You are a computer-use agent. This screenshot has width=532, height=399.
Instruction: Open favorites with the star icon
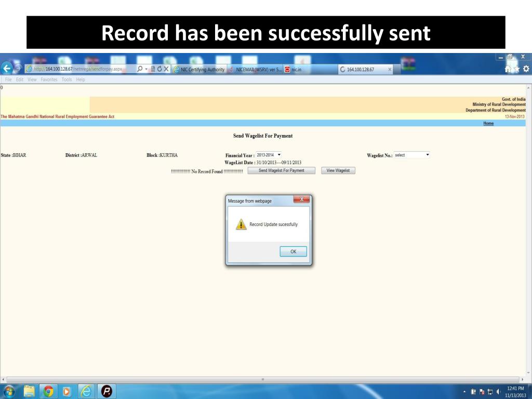pos(517,69)
